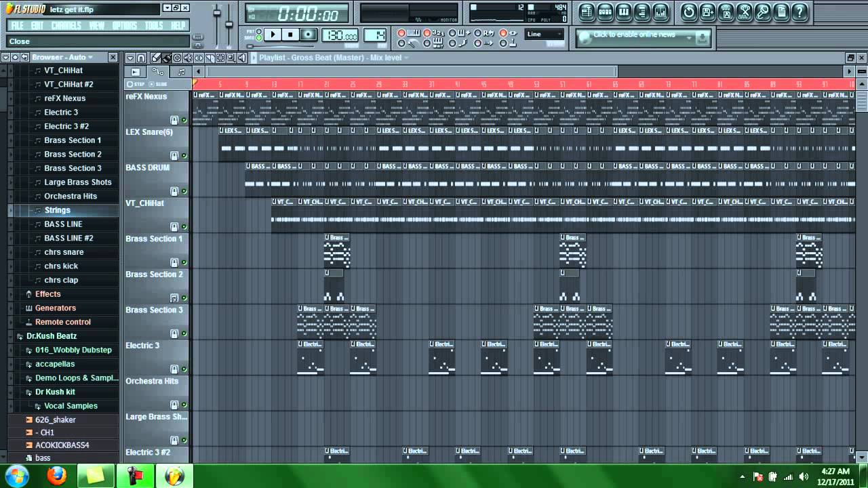Image resolution: width=868 pixels, height=488 pixels.
Task: Choose the slice tool in playlist toolbar
Action: click(x=210, y=58)
